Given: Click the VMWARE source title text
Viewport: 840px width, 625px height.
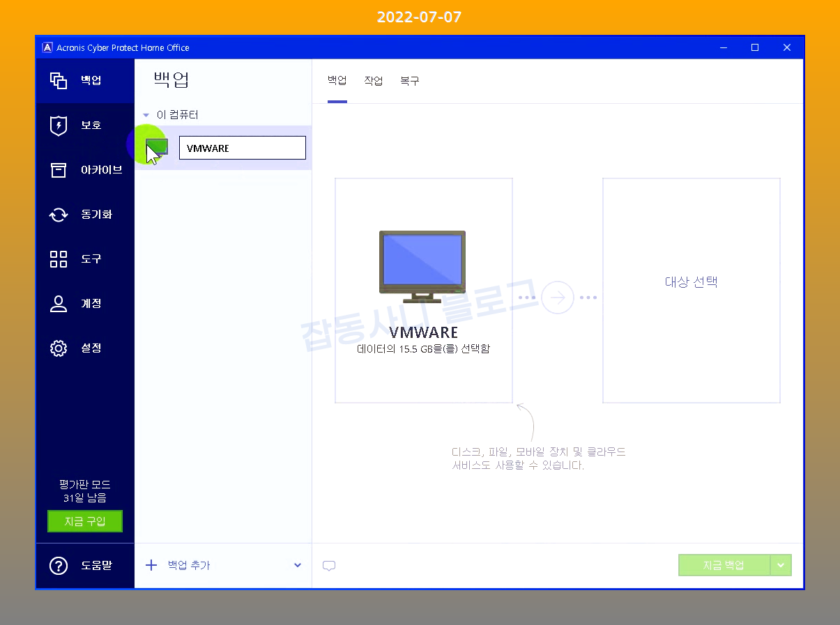Looking at the screenshot, I should 424,332.
